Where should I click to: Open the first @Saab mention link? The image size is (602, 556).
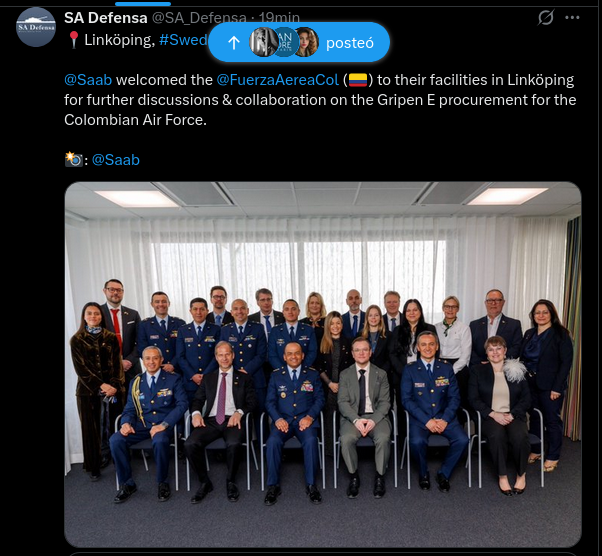pos(88,80)
